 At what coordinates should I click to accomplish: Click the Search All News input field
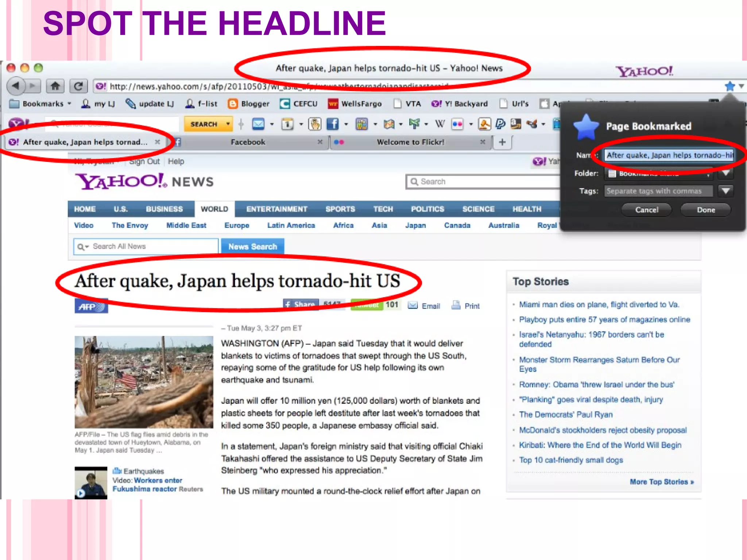[x=146, y=246]
